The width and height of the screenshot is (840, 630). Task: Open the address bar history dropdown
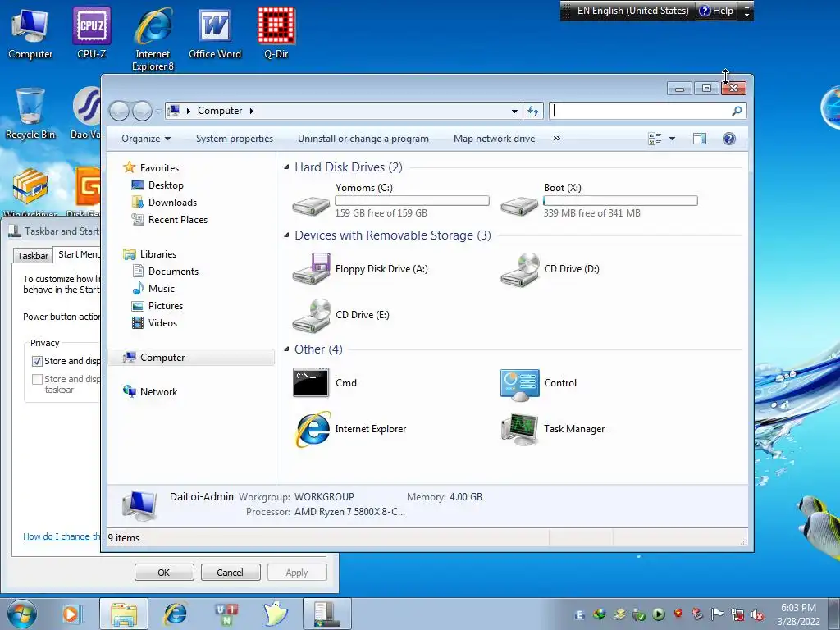514,111
